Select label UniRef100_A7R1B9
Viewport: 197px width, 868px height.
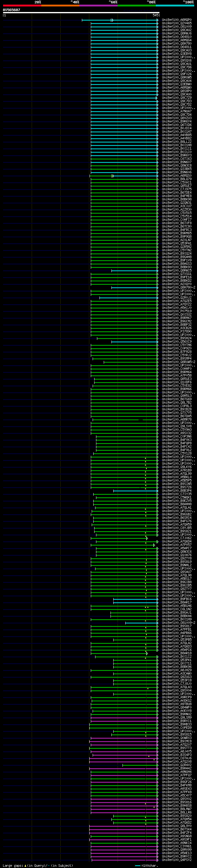tap(177, 470)
